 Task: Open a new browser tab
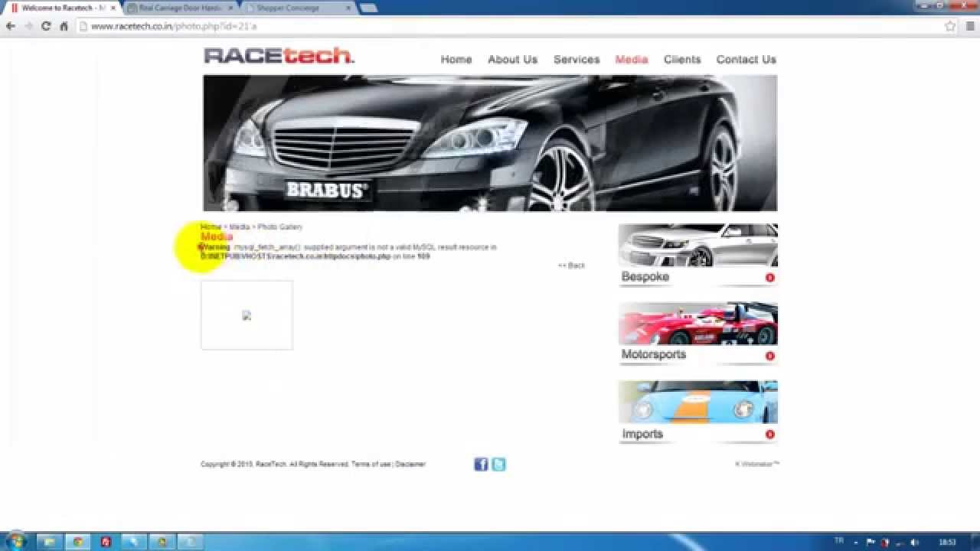point(368,8)
